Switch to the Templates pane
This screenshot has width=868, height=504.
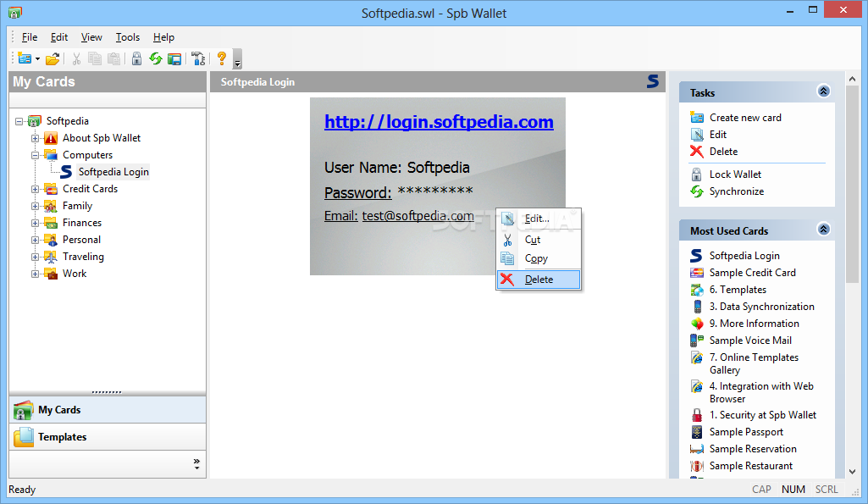[x=108, y=437]
